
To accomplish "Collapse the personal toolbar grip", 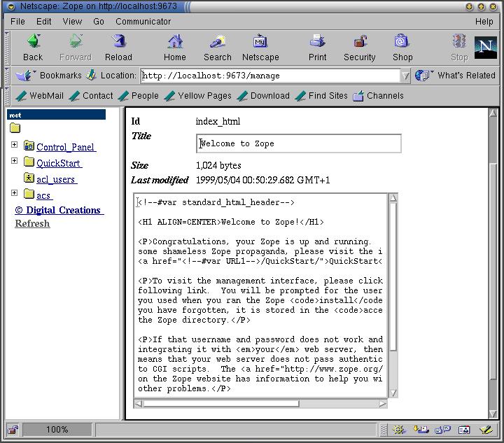I will point(8,95).
